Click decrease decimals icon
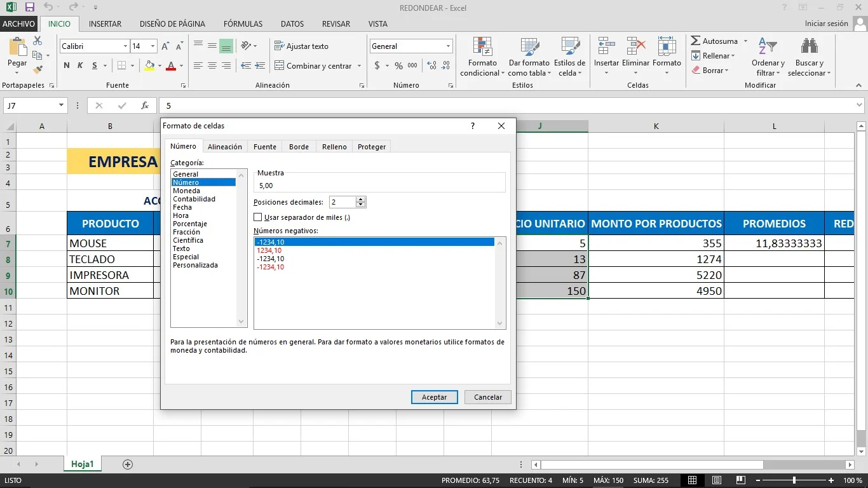Viewport: 868px width, 488px height. coord(446,65)
